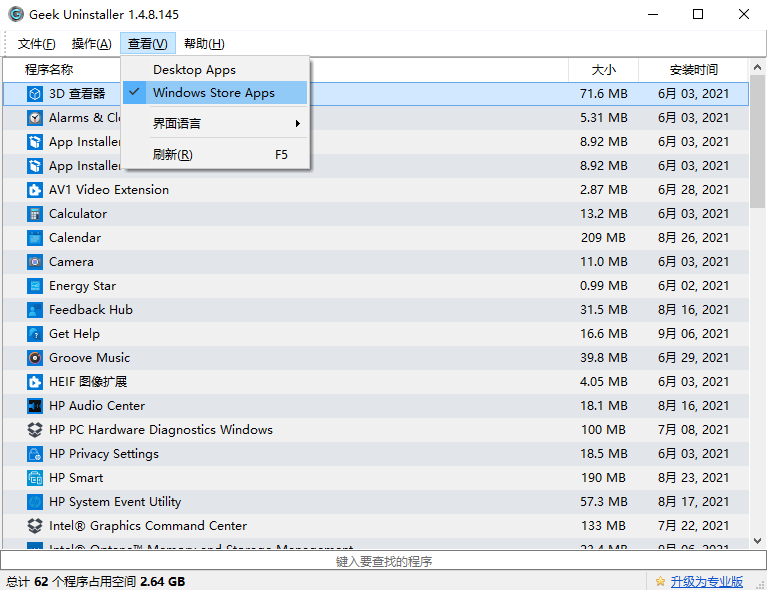Viewport: 767px width, 590px height.
Task: Click the 升级为专业版 link
Action: coord(706,582)
